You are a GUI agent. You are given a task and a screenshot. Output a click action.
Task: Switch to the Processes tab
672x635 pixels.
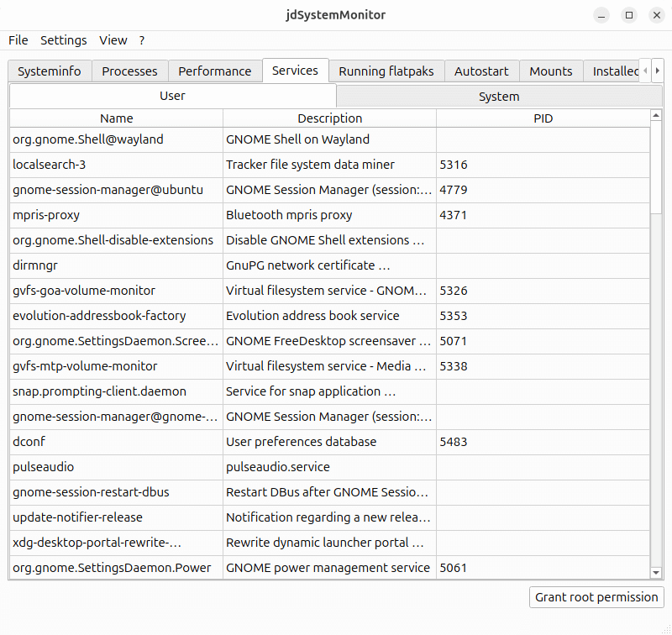[129, 71]
